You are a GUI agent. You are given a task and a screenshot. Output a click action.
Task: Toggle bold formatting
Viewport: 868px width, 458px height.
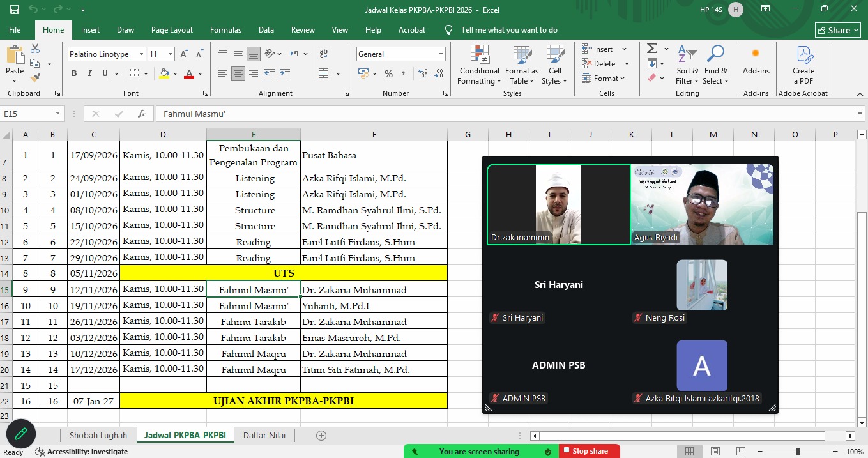coord(74,73)
